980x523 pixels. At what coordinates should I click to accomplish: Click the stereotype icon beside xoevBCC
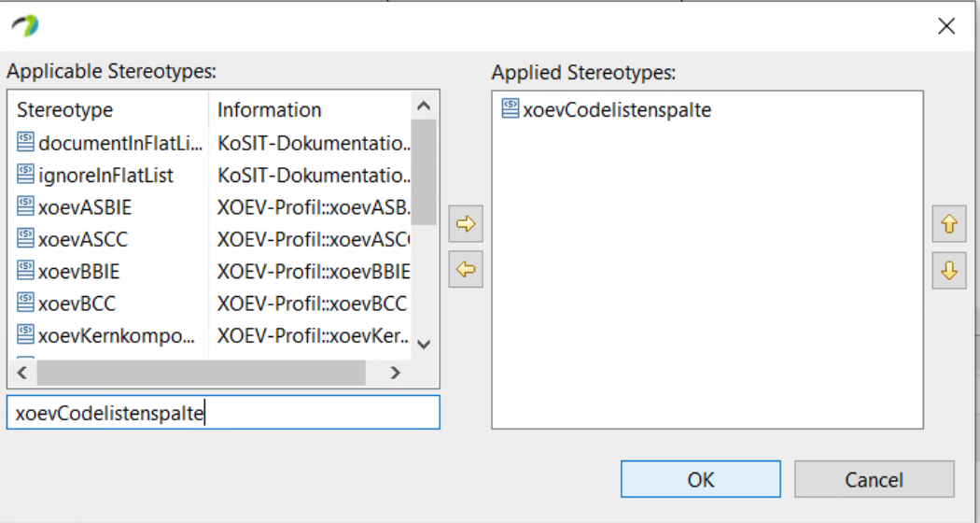(x=25, y=304)
